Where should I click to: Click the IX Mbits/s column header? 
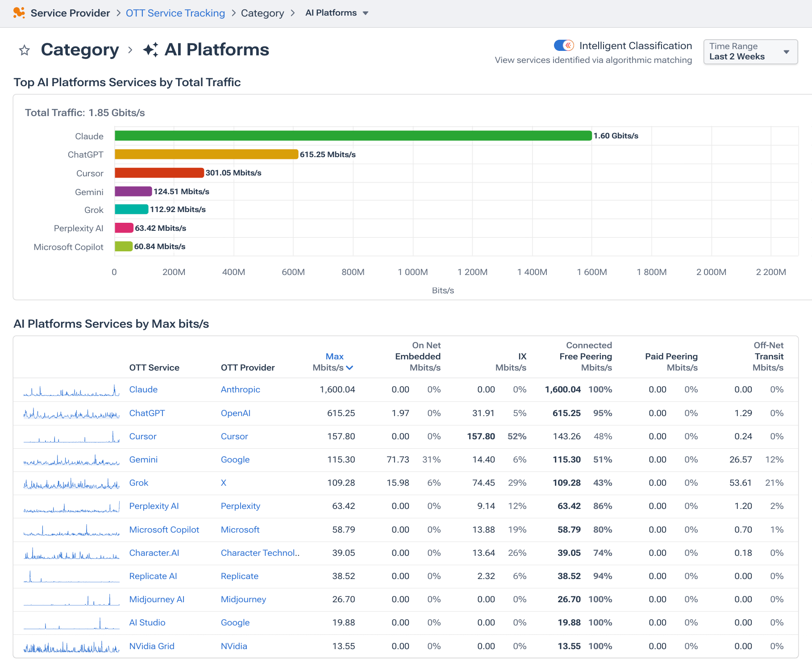(511, 362)
